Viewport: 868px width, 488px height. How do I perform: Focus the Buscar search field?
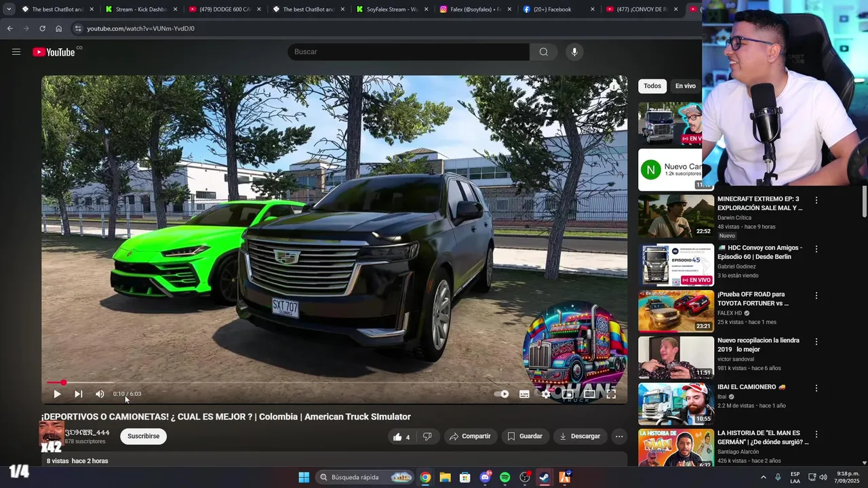408,52
